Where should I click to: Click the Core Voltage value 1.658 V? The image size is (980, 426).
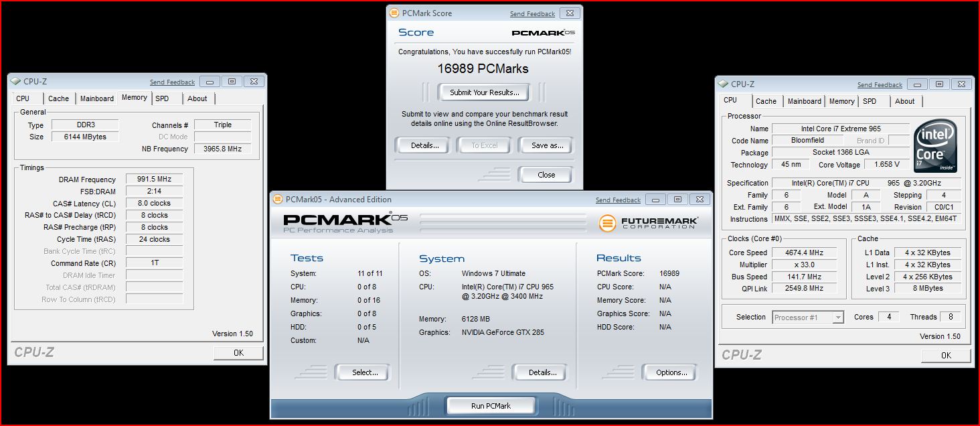point(886,164)
